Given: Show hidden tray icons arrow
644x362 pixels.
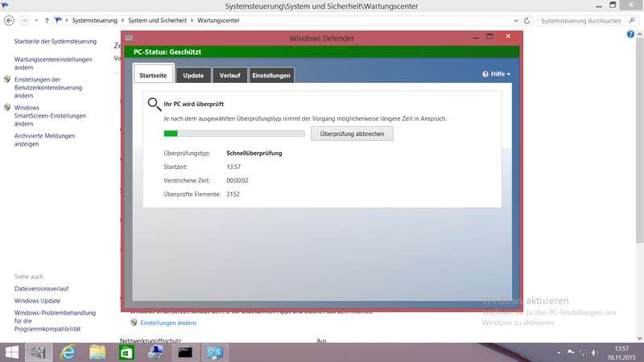Looking at the screenshot, I should pos(559,352).
